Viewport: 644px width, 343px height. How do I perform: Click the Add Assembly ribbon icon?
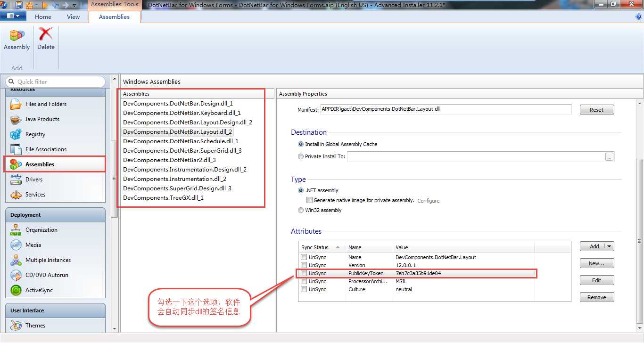(17, 40)
